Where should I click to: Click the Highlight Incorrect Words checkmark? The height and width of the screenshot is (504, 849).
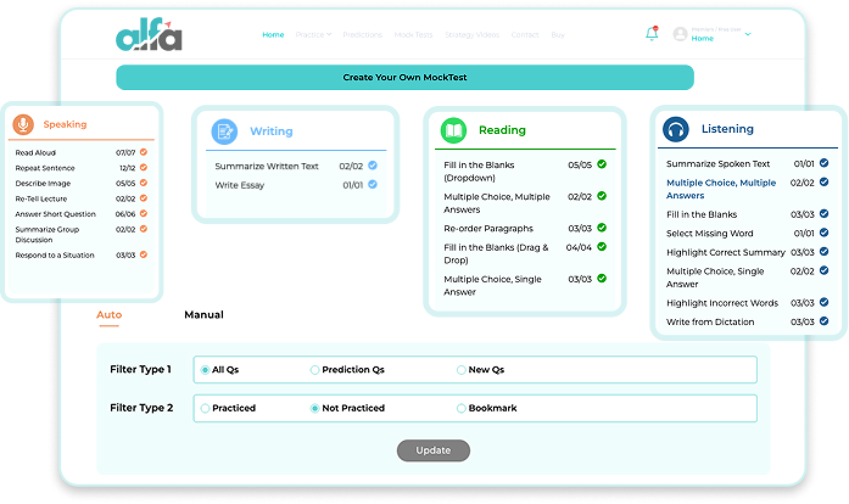tap(824, 302)
